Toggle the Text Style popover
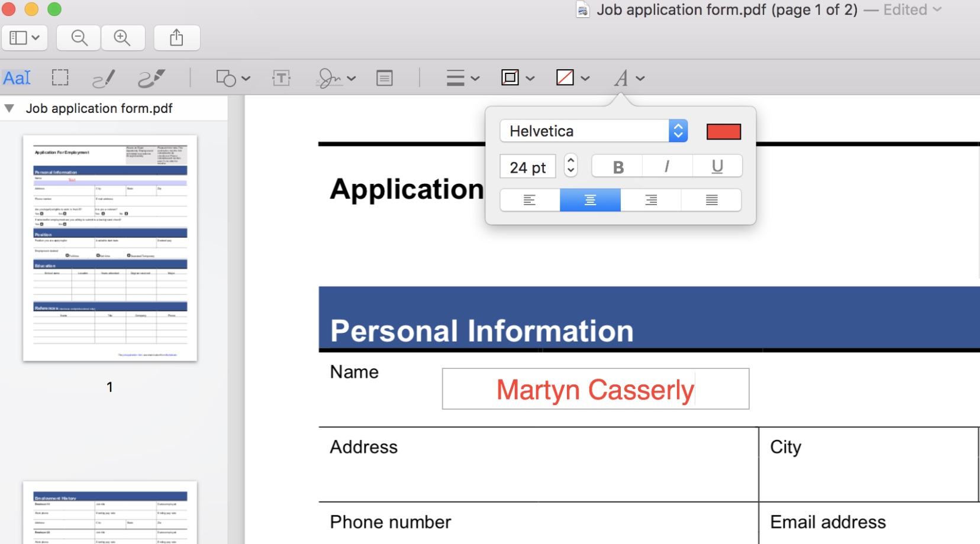Viewport: 980px width, 544px height. 628,77
